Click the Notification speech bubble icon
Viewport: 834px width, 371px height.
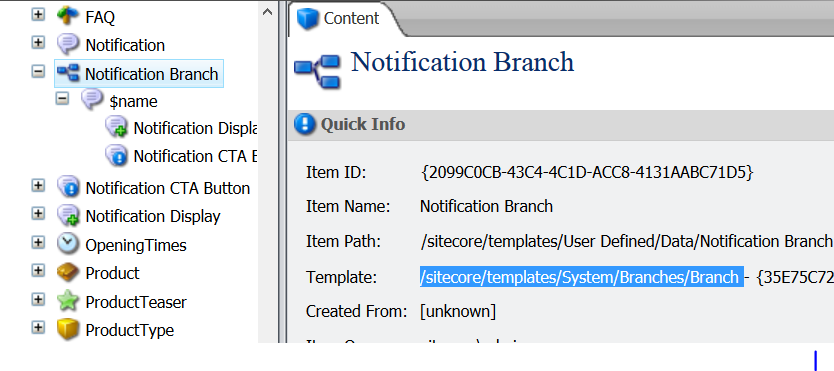[68, 44]
